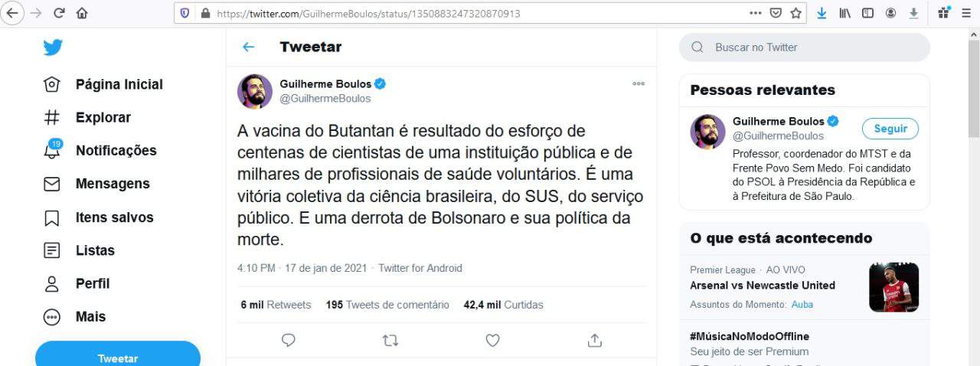The image size is (980, 366).
Task: Click the Buscar no Twitter search field
Action: pyautogui.click(x=804, y=47)
